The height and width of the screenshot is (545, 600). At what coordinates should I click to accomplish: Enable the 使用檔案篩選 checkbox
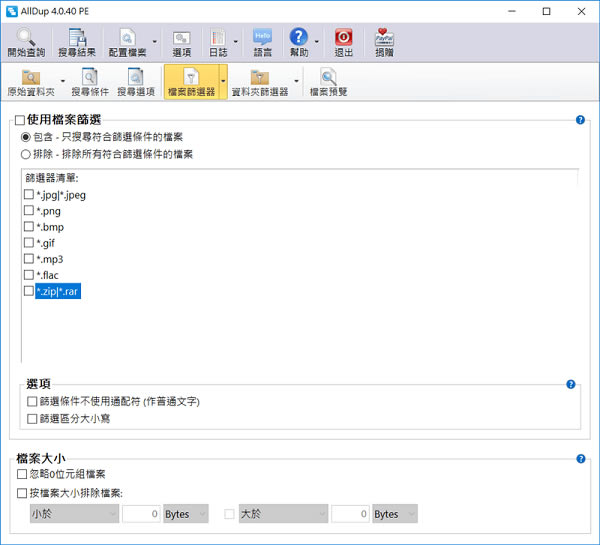[20, 120]
